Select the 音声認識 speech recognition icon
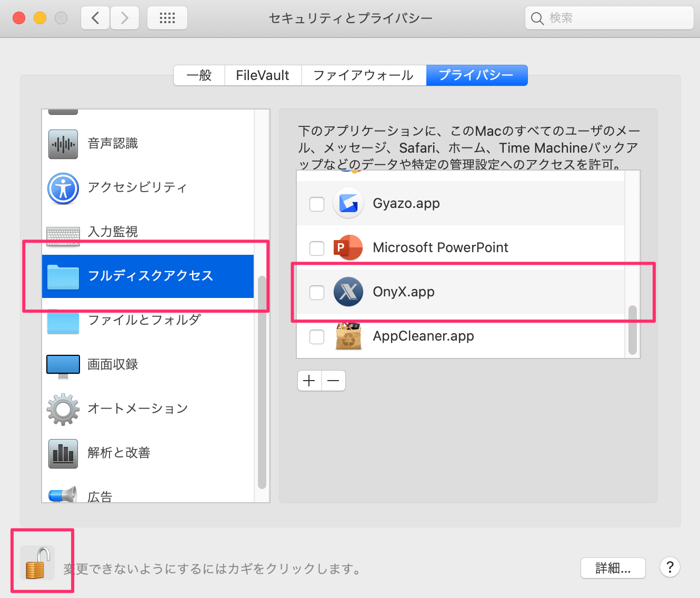Screen dimensions: 700x598 [63, 144]
